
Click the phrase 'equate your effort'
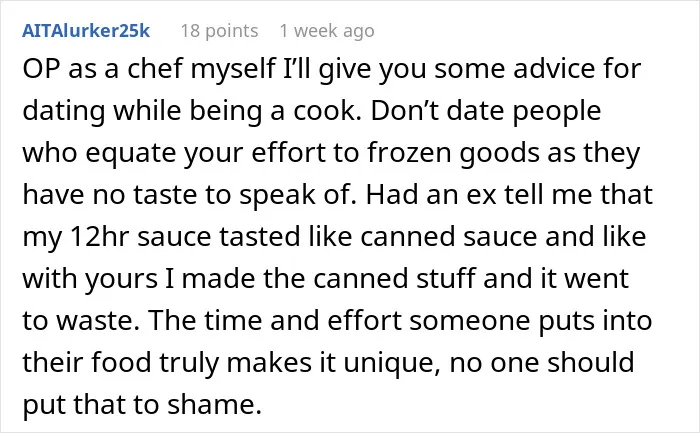(x=205, y=154)
